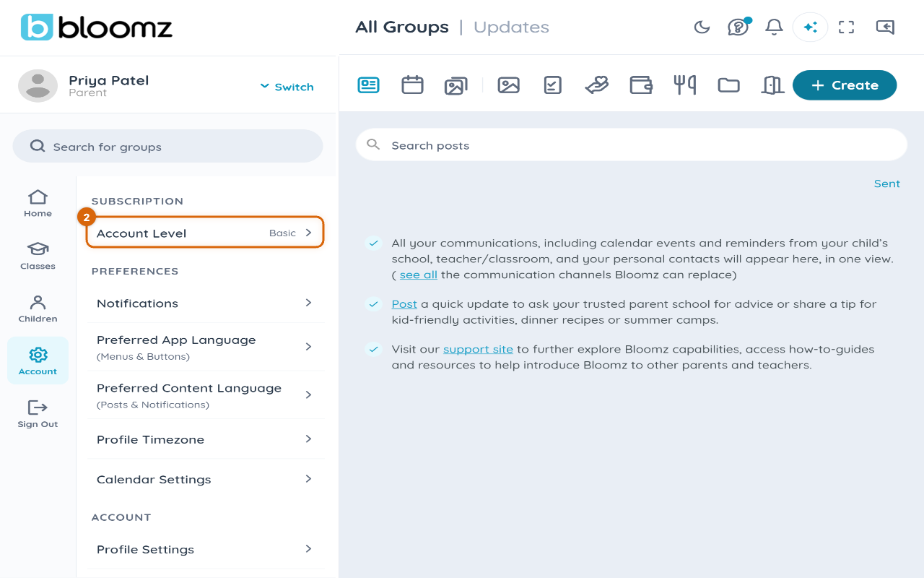This screenshot has height=578, width=924.
Task: Toggle dark mode moon icon
Action: [702, 27]
